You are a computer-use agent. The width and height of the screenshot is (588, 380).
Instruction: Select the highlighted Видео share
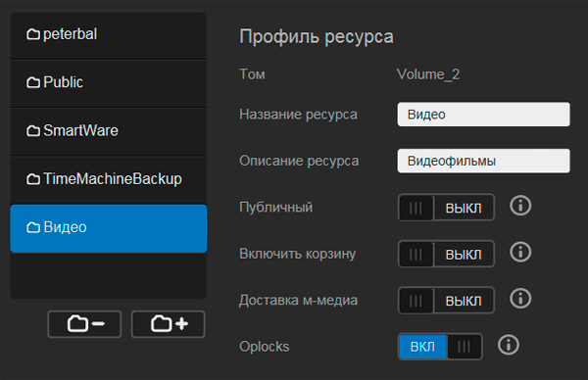109,228
